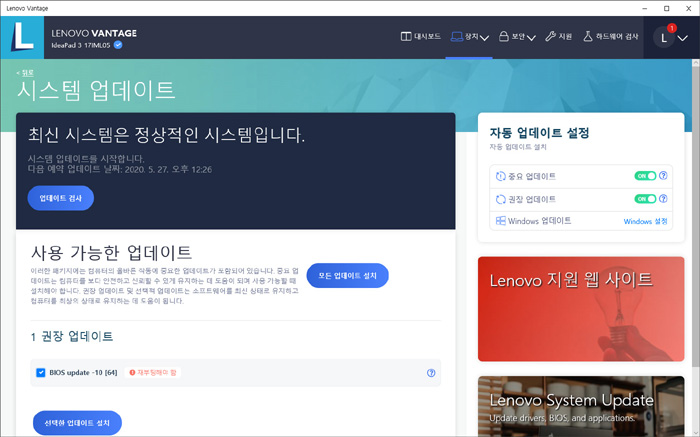
Task: Click the 업데이트 검사 button
Action: [61, 198]
